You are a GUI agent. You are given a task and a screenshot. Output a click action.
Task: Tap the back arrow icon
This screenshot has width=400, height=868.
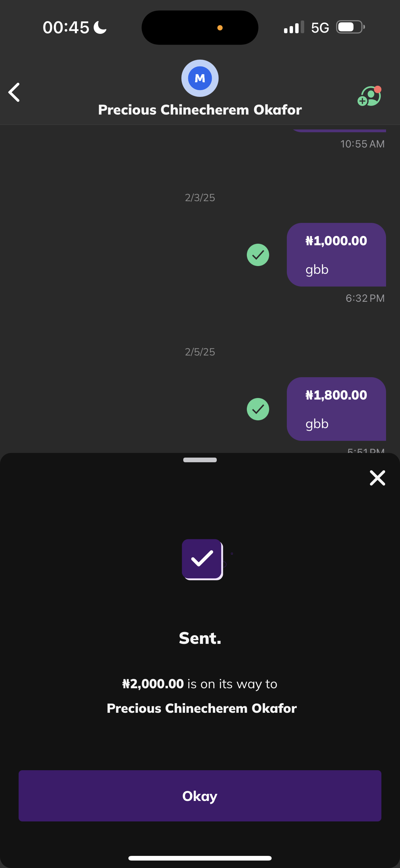(14, 92)
